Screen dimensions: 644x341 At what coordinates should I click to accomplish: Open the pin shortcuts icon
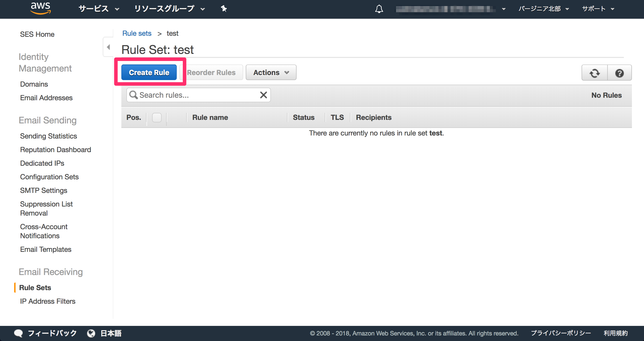(224, 9)
